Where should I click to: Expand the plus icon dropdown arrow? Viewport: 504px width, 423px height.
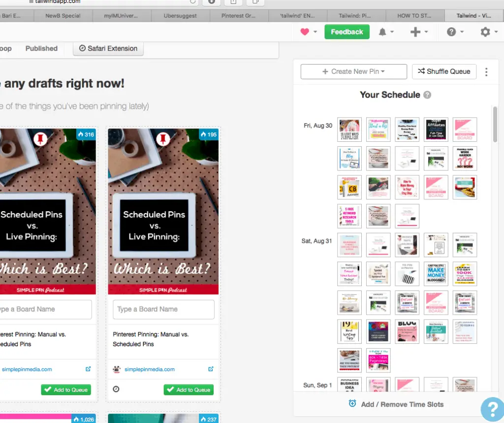click(x=426, y=32)
